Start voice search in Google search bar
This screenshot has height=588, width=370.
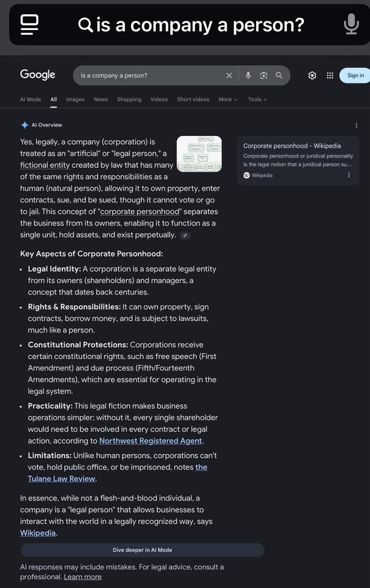tap(248, 75)
